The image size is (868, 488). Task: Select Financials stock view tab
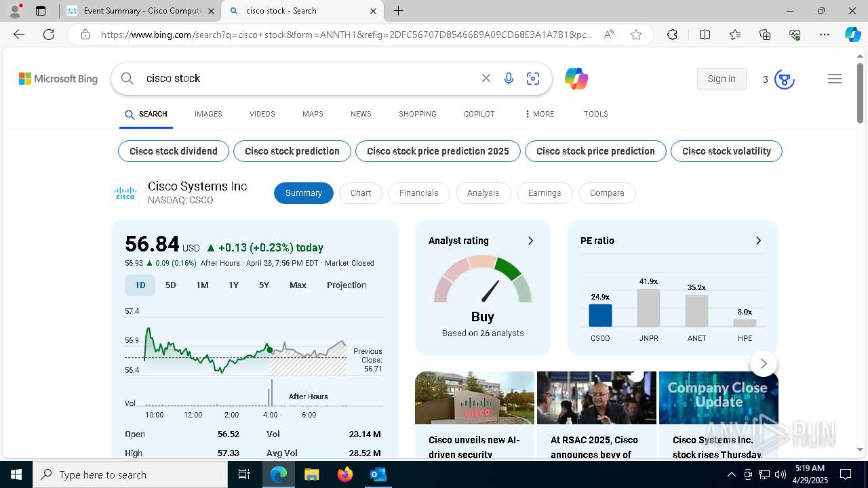[418, 193]
